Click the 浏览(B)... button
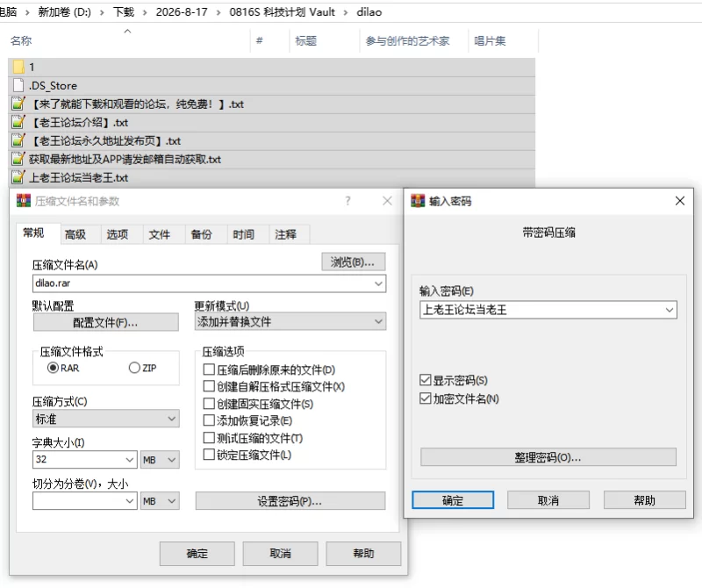The width and height of the screenshot is (702, 588). pos(354,262)
